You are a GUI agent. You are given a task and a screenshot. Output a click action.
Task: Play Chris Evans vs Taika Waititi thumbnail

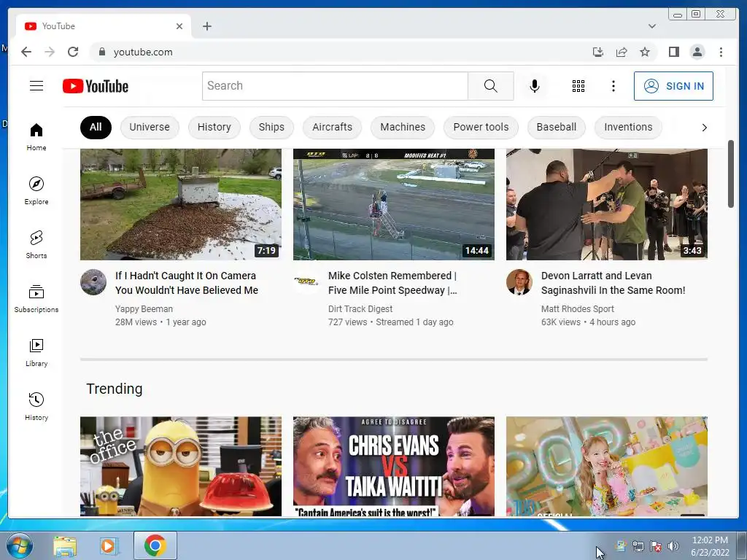pos(393,466)
